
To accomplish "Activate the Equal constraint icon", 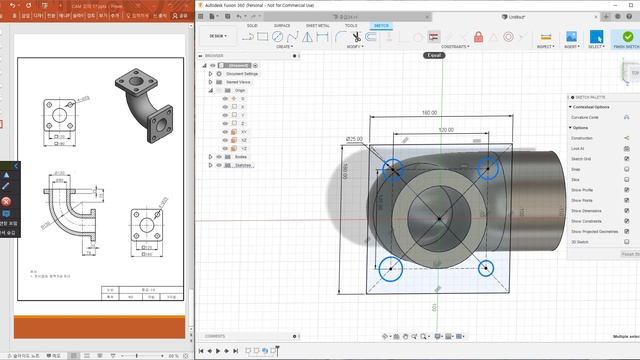I will pos(434,37).
